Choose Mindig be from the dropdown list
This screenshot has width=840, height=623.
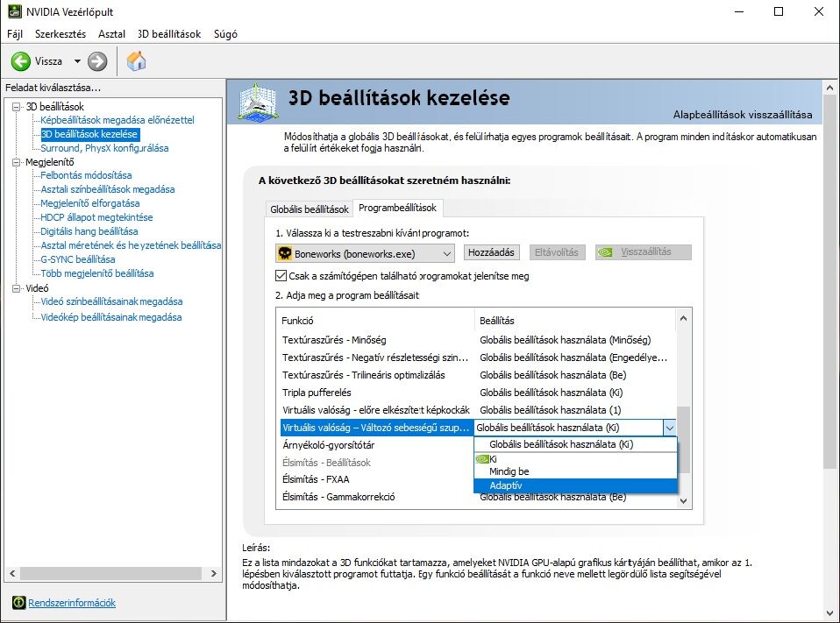[x=575, y=471]
